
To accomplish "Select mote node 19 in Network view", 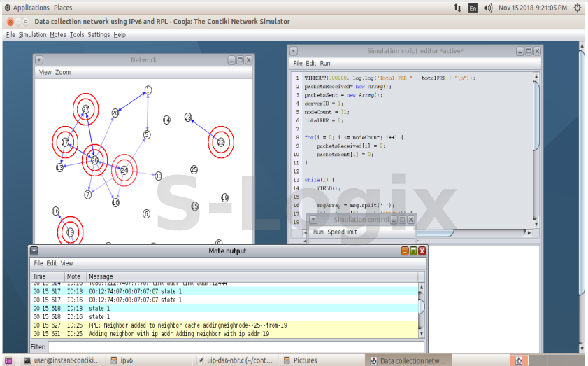I will click(x=224, y=197).
